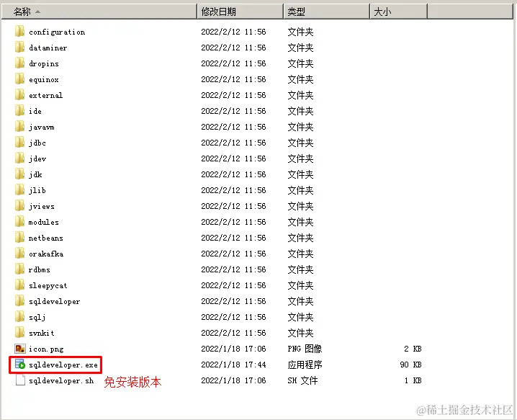Toggle the sort arrow beside 名称

tap(37, 12)
